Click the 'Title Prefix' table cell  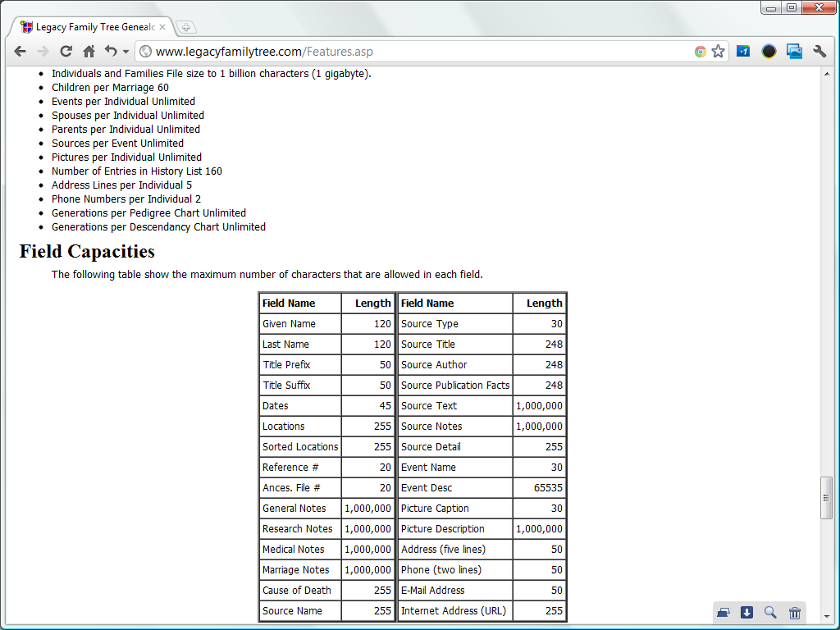300,364
